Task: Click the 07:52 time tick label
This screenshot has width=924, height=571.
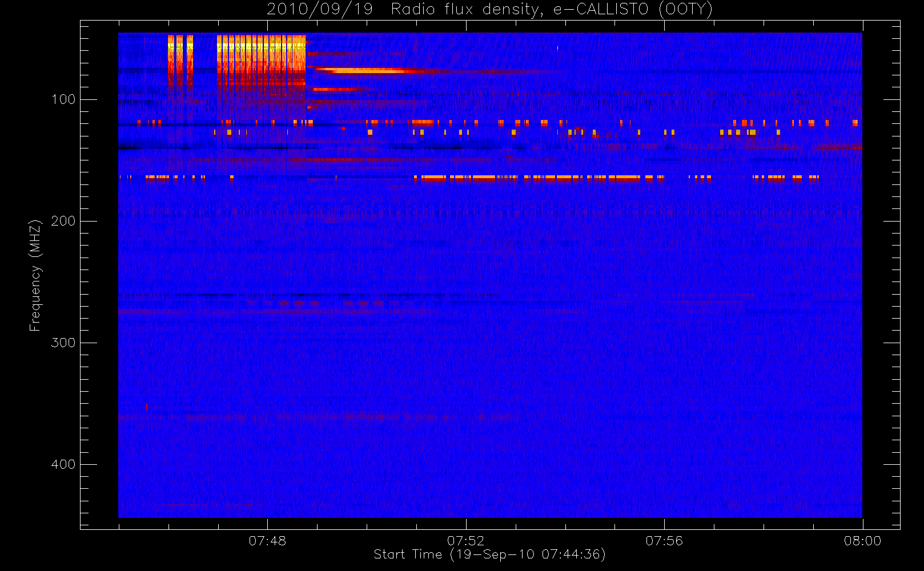Action: click(466, 541)
